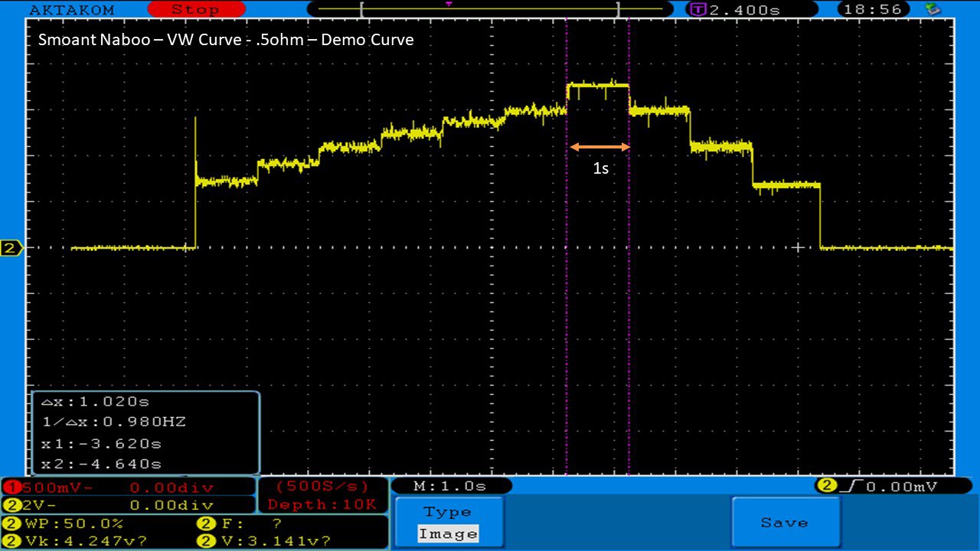This screenshot has height=551, width=980.
Task: Click the Depth:10K memory depth readout
Action: pyautogui.click(x=322, y=504)
